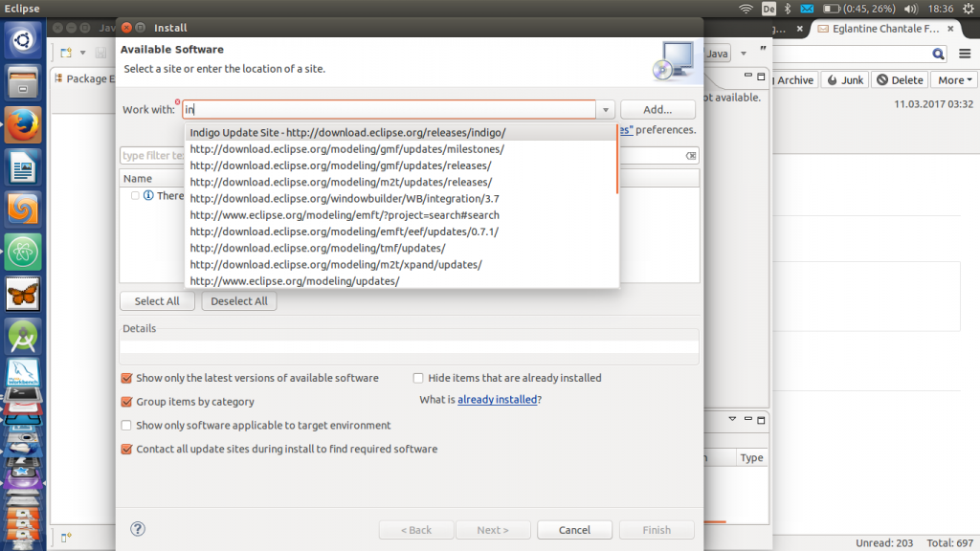Click Type column header in Eclipse panel

752,457
